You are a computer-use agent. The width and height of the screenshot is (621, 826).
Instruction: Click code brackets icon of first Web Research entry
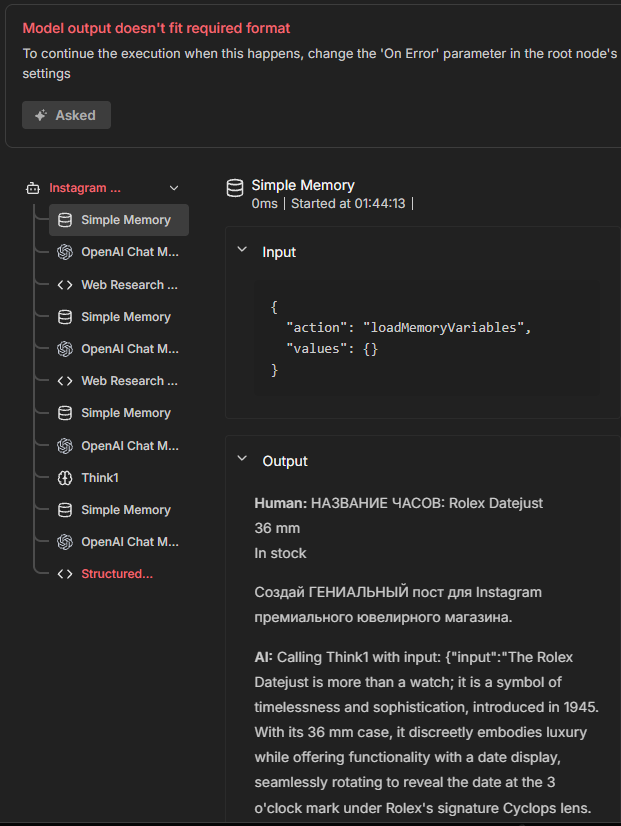(65, 285)
